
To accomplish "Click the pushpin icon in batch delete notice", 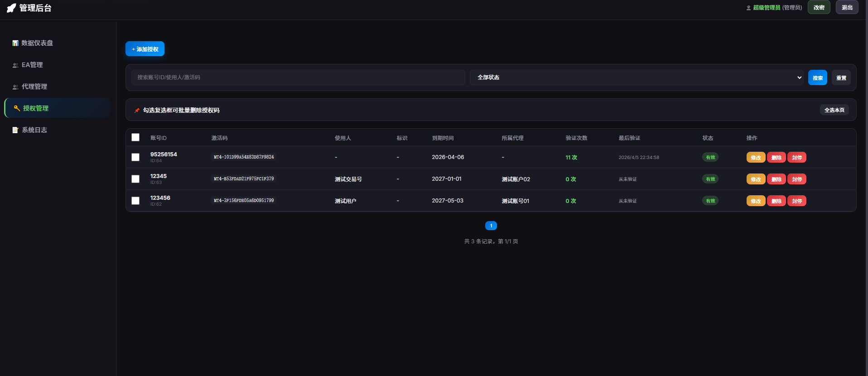I will coord(137,110).
